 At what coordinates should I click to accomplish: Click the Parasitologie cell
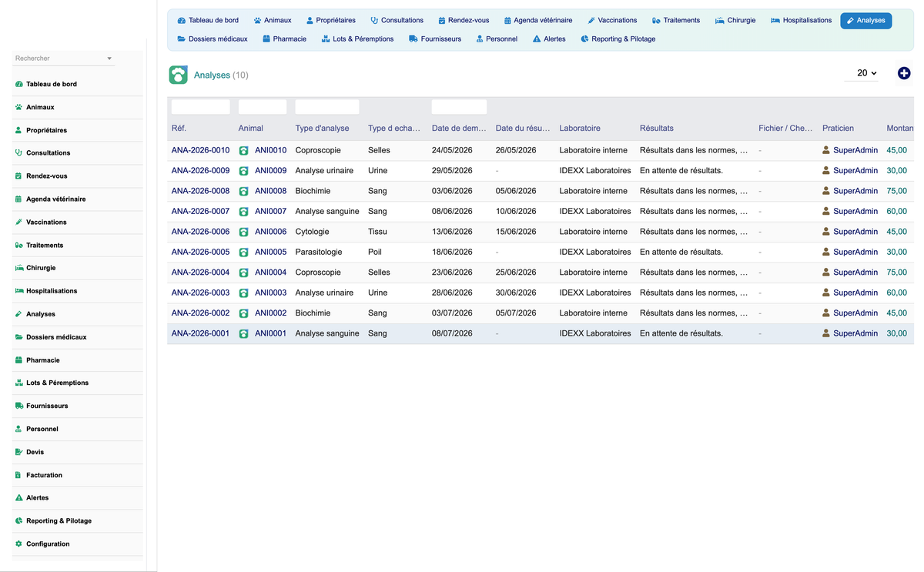click(x=319, y=252)
